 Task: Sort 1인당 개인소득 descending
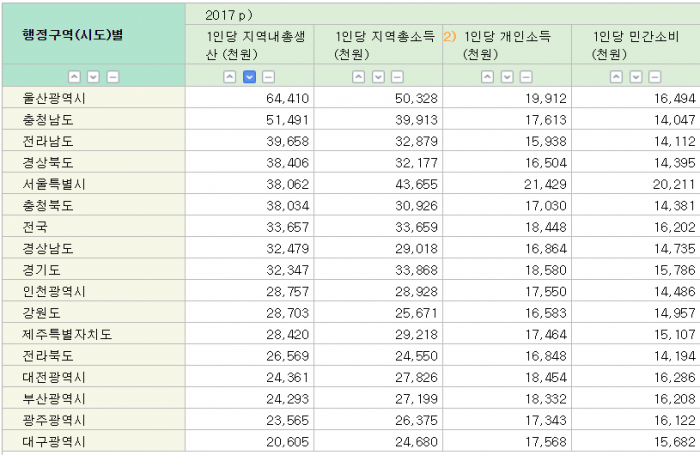[x=507, y=77]
